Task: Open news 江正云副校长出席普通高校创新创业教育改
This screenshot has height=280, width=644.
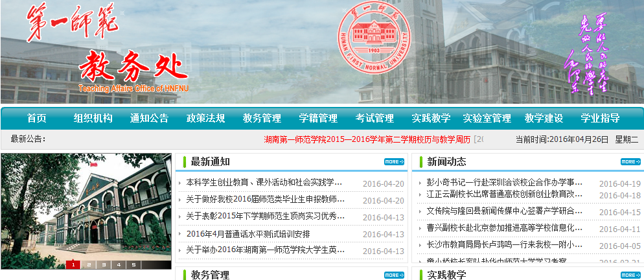Action: tap(504, 194)
